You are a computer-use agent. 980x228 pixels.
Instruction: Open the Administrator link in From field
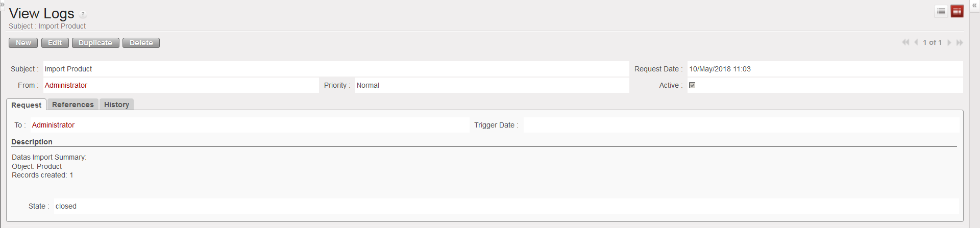pos(66,85)
